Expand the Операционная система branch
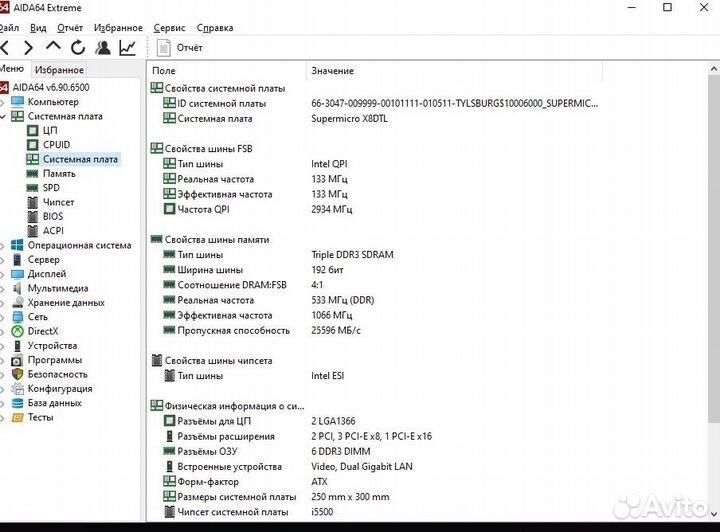This screenshot has height=532, width=720. pyautogui.click(x=2, y=246)
